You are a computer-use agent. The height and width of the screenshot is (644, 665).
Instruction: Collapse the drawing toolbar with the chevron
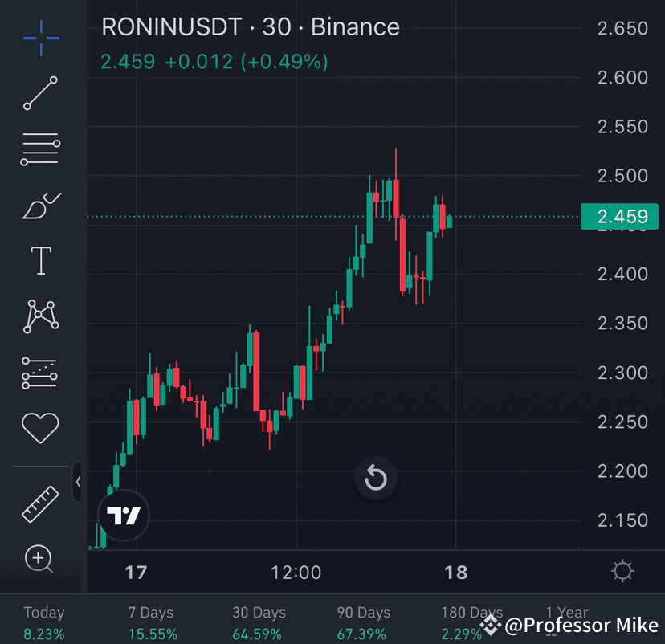point(78,482)
